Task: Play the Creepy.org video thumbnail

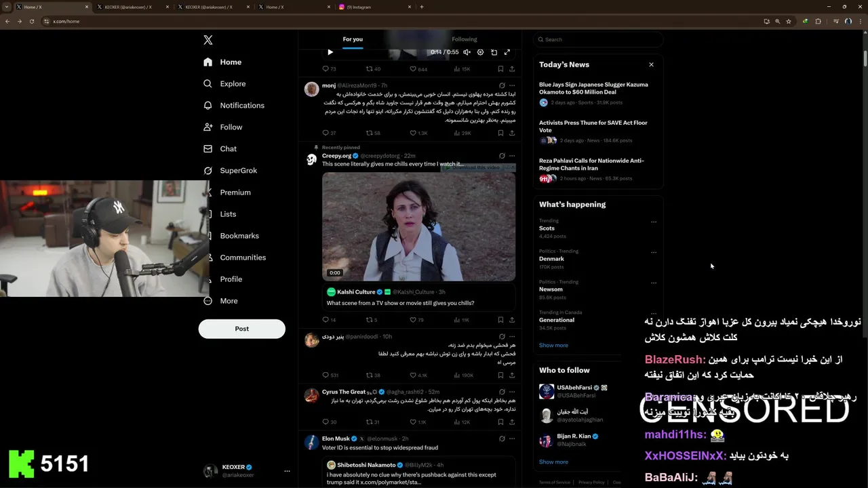Action: pyautogui.click(x=418, y=226)
